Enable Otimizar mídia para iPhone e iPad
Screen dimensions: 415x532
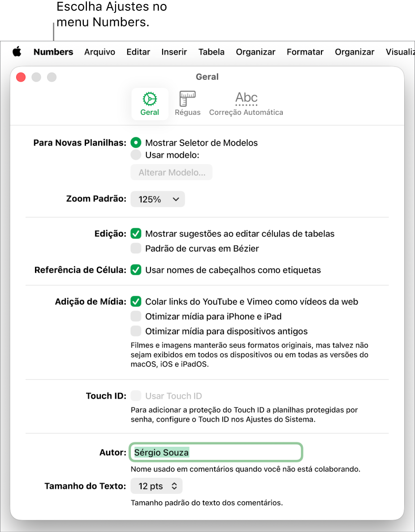pyautogui.click(x=136, y=316)
